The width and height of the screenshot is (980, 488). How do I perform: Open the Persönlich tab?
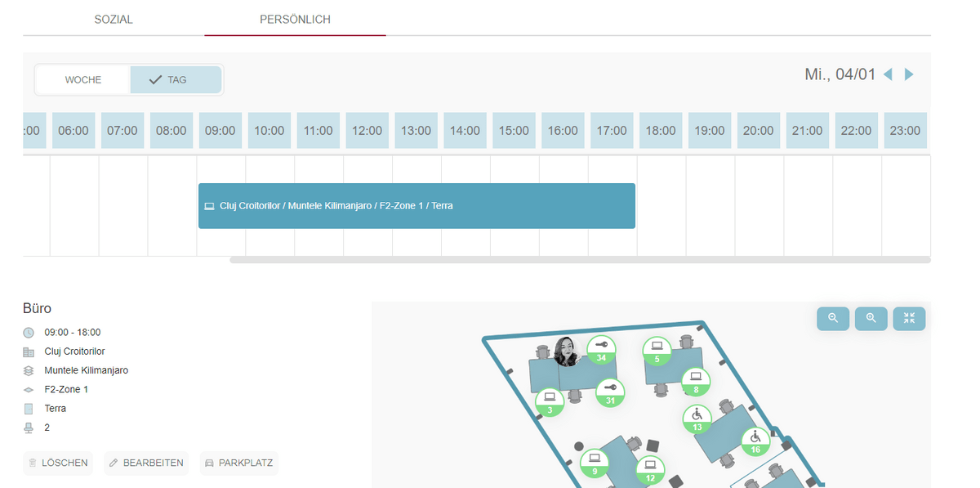(295, 20)
